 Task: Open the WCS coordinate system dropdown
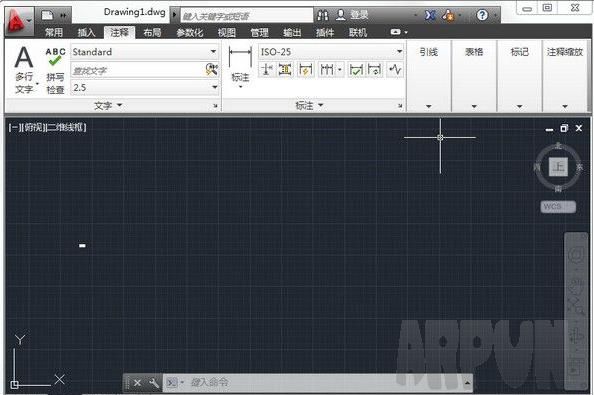point(558,207)
